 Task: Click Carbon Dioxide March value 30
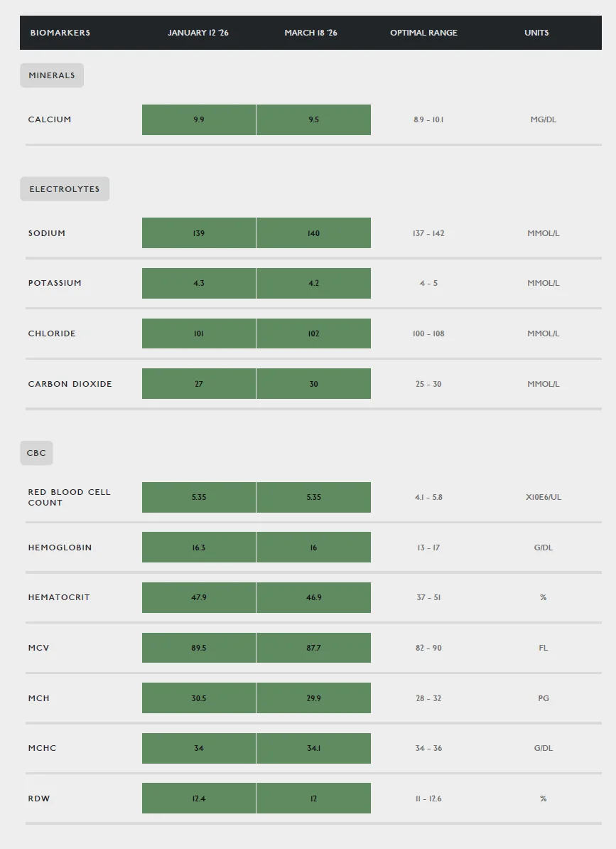(313, 384)
